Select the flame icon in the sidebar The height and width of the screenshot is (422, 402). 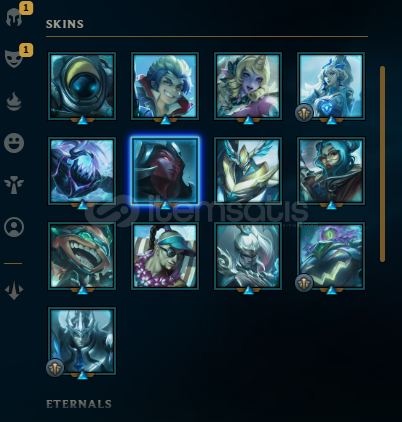click(x=14, y=102)
